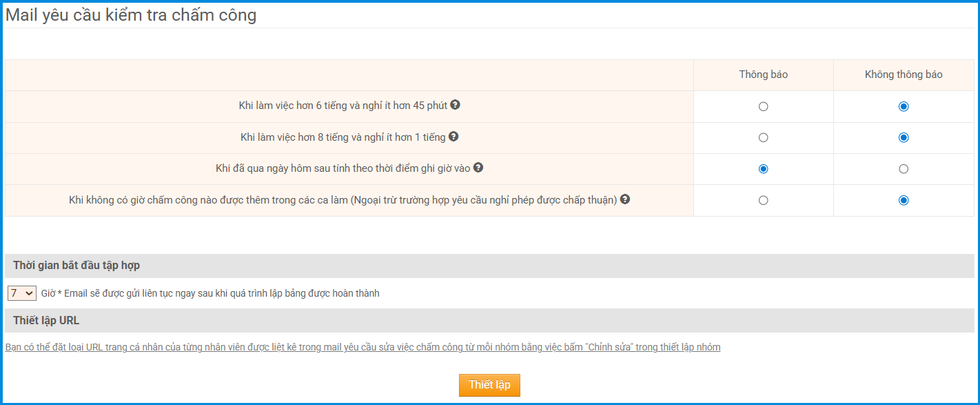Select Không thông báo for the 6 tiếng rule

pyautogui.click(x=904, y=106)
